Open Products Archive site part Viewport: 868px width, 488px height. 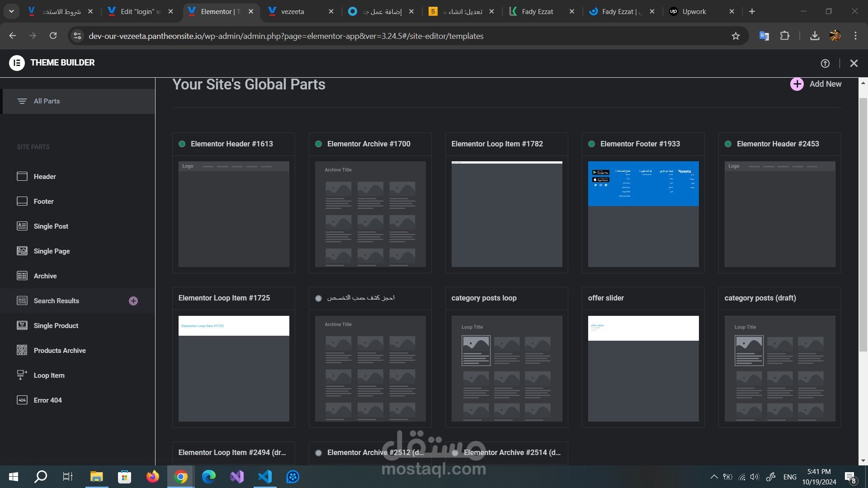(x=59, y=351)
